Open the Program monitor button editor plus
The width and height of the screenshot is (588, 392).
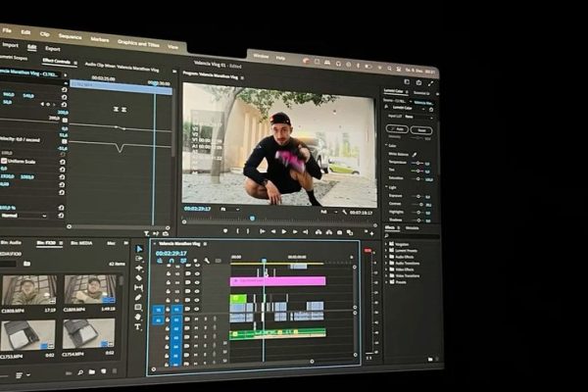click(371, 233)
